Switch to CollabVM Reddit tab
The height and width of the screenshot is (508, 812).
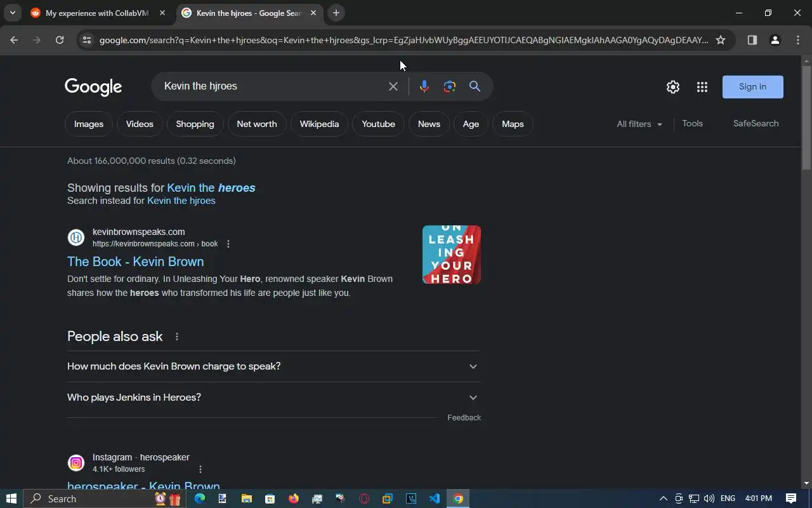click(97, 13)
